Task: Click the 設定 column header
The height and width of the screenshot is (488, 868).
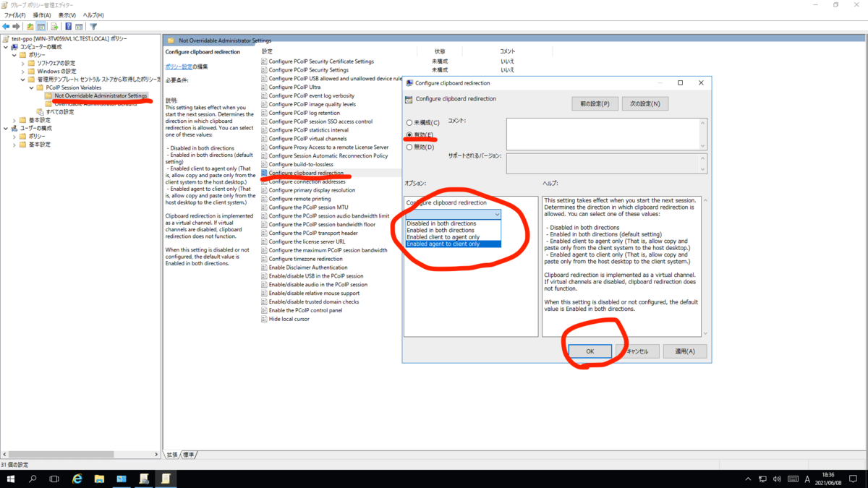Action: 268,52
